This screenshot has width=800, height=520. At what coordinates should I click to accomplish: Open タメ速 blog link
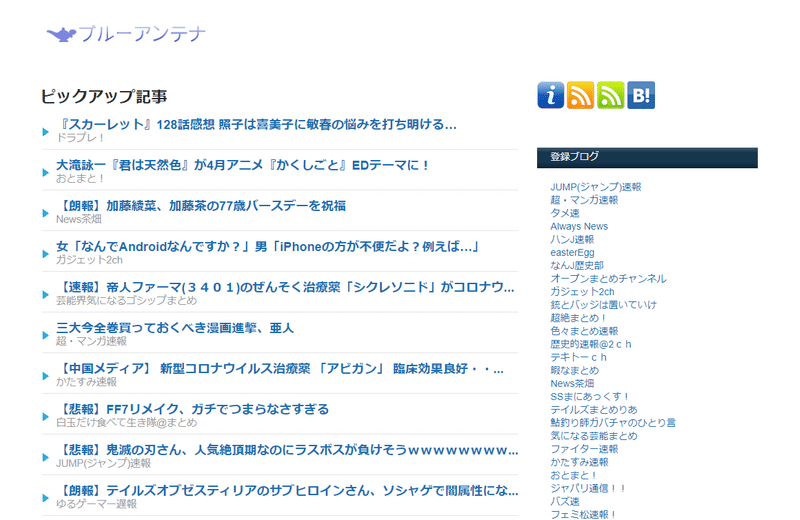(x=564, y=213)
